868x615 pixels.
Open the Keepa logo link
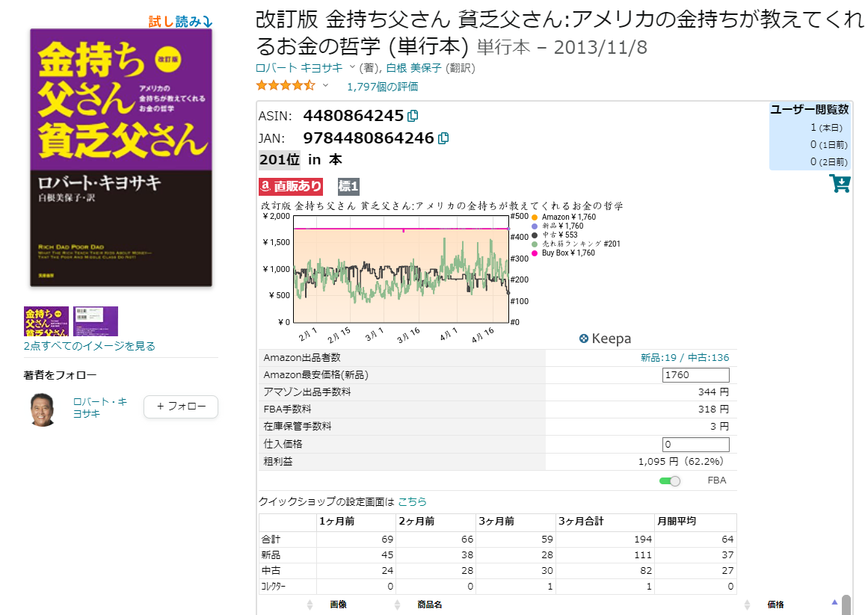coord(605,339)
